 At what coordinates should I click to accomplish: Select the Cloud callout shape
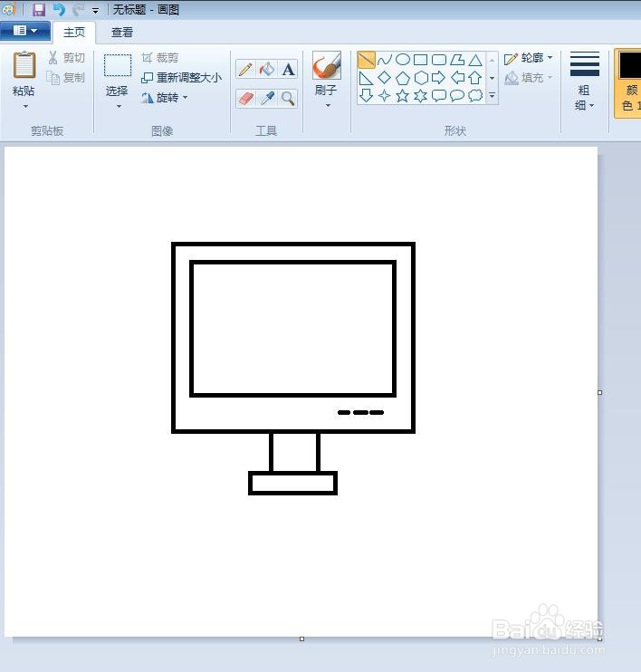point(475,96)
